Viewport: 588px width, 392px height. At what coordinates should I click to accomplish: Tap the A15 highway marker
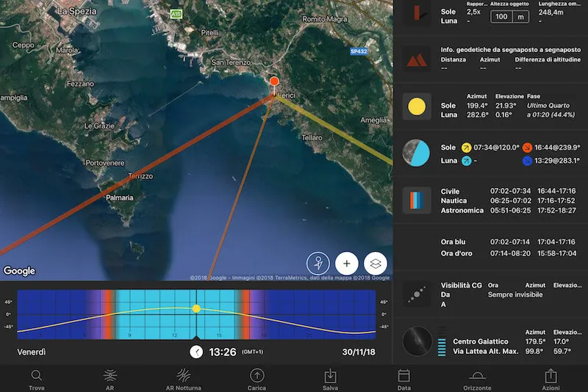pyautogui.click(x=176, y=14)
